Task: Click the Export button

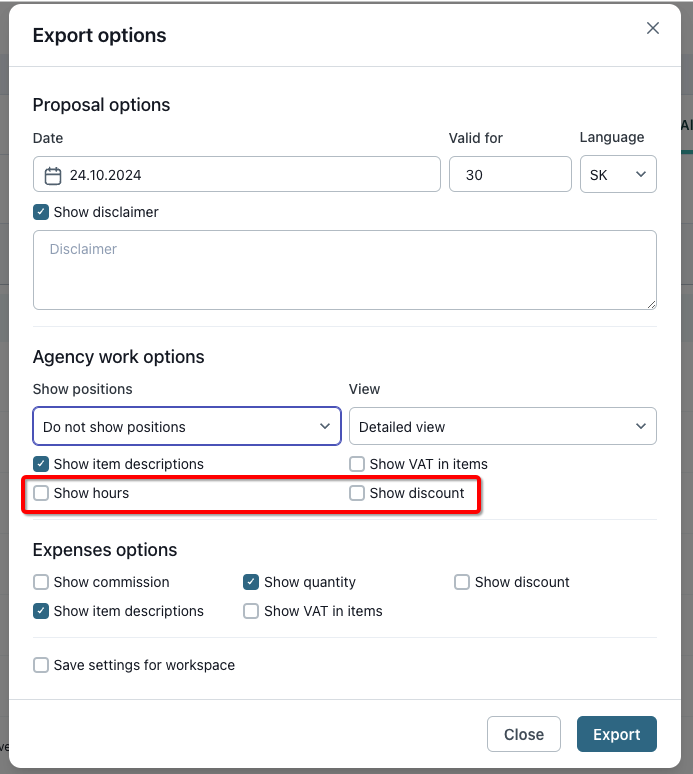Action: coord(616,734)
